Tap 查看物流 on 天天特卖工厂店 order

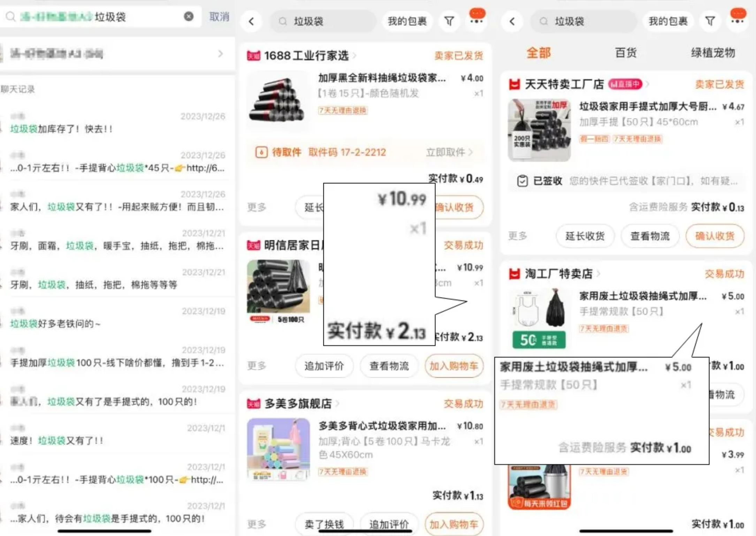[650, 236]
